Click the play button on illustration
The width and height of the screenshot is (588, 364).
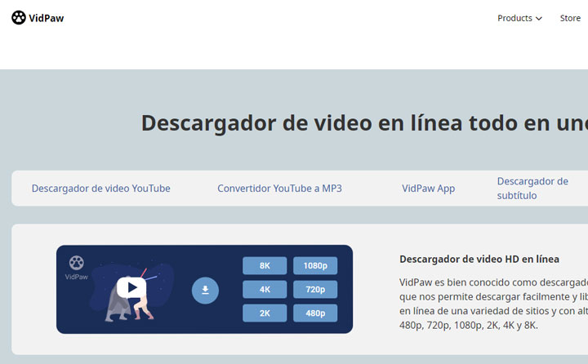(131, 287)
